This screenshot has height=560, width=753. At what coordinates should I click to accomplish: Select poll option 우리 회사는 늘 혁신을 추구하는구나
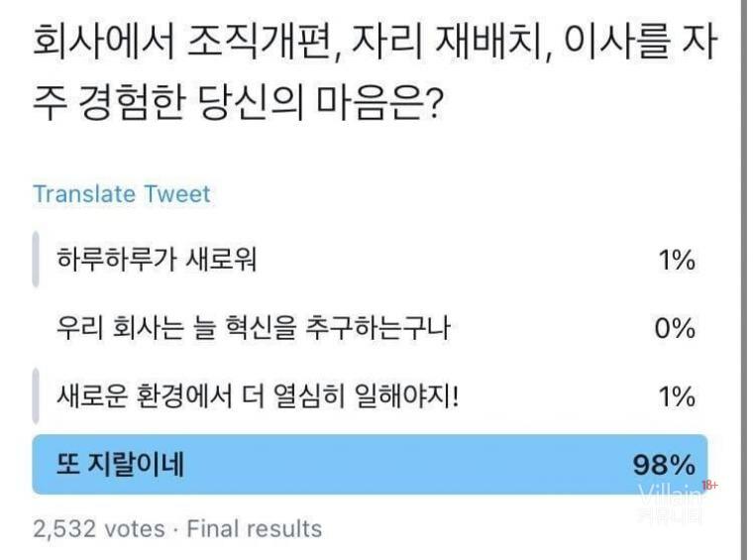pos(253,329)
